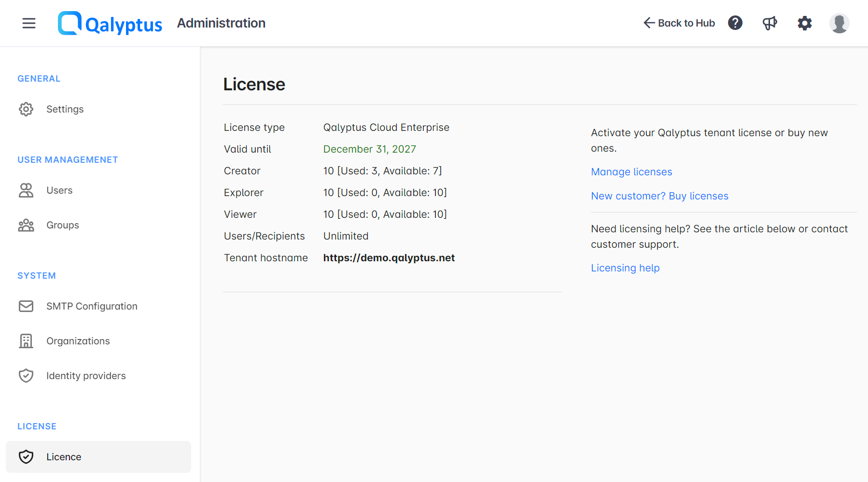
Task: Open New customer Buy licenses link
Action: pos(659,196)
